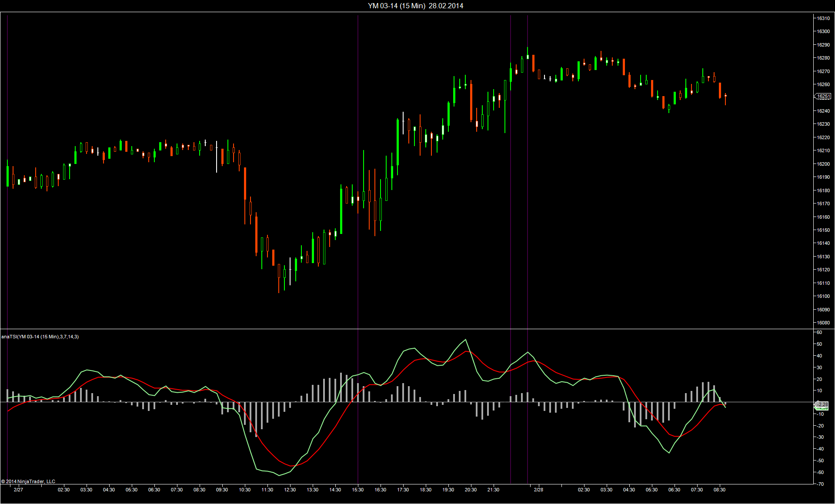Click the highest candle near 16288
The height and width of the screenshot is (504, 835).
(x=528, y=53)
